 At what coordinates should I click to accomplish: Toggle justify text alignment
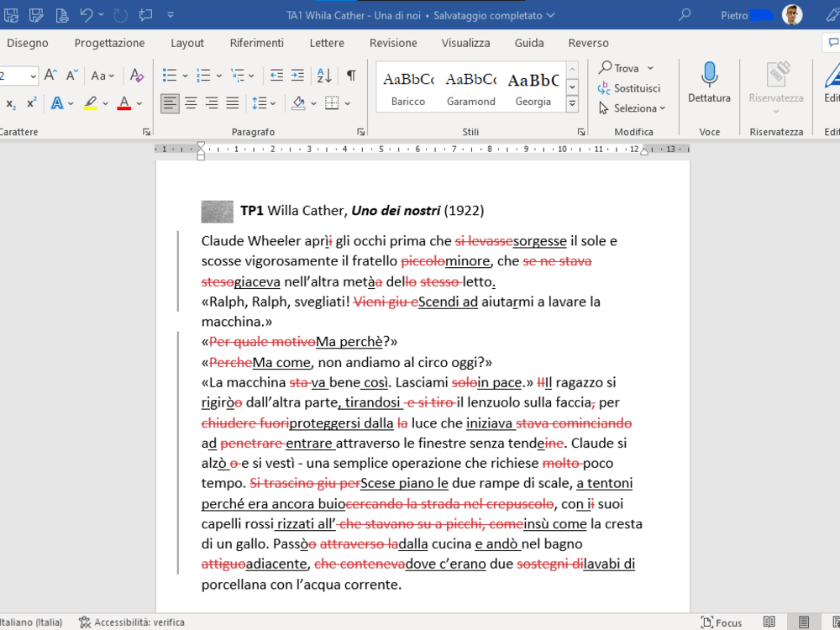click(232, 102)
